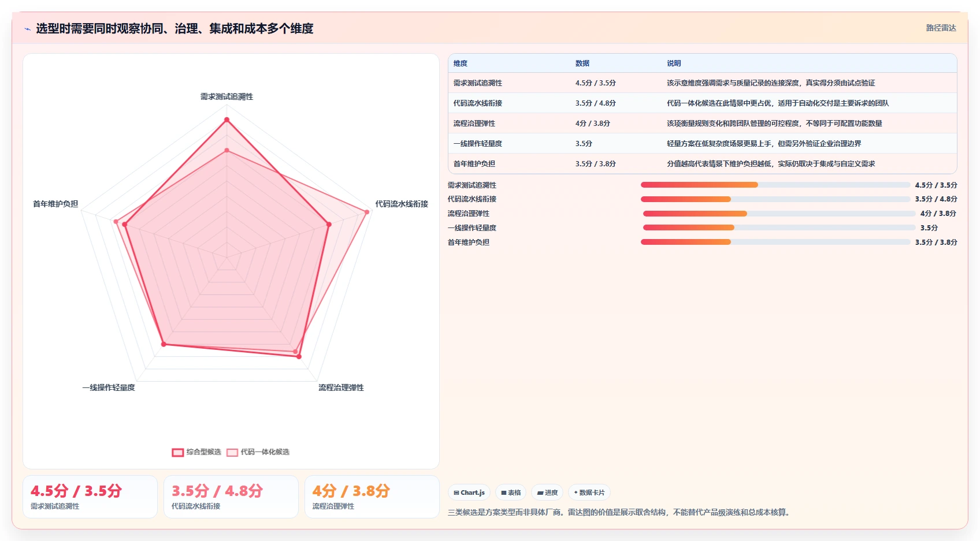Click the 4.5分 / 3.5分 summary card
The height and width of the screenshot is (541, 980).
pos(90,497)
